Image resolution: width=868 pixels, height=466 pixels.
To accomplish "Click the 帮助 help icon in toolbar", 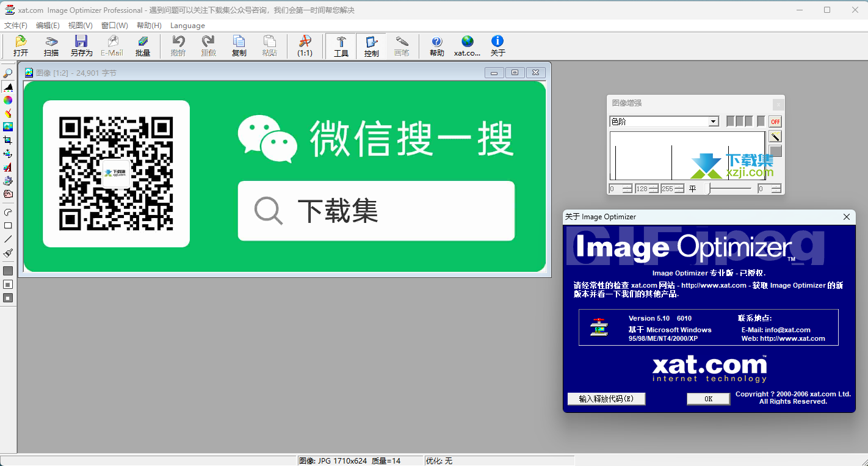I will point(437,46).
